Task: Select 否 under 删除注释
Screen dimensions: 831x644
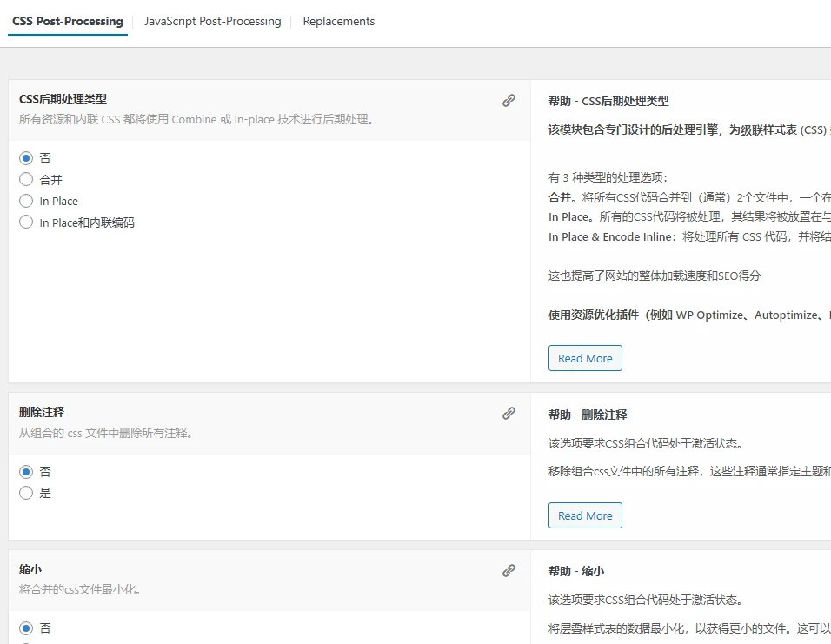Action: 26,471
